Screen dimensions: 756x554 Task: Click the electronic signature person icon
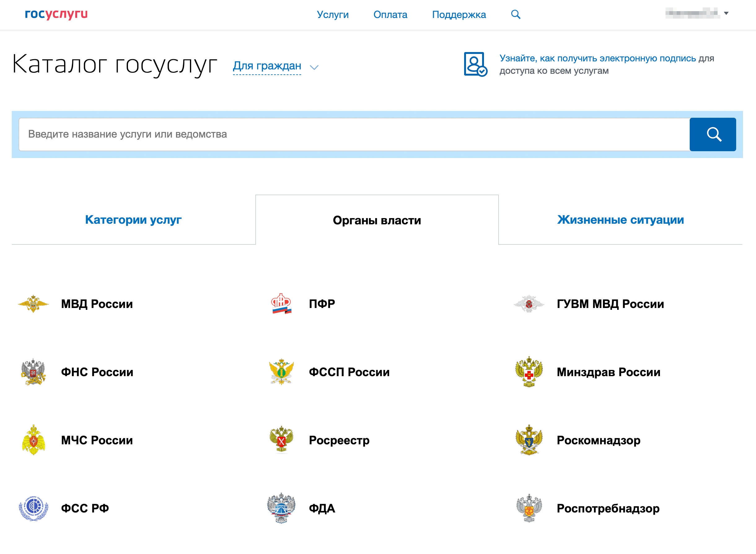pos(476,64)
